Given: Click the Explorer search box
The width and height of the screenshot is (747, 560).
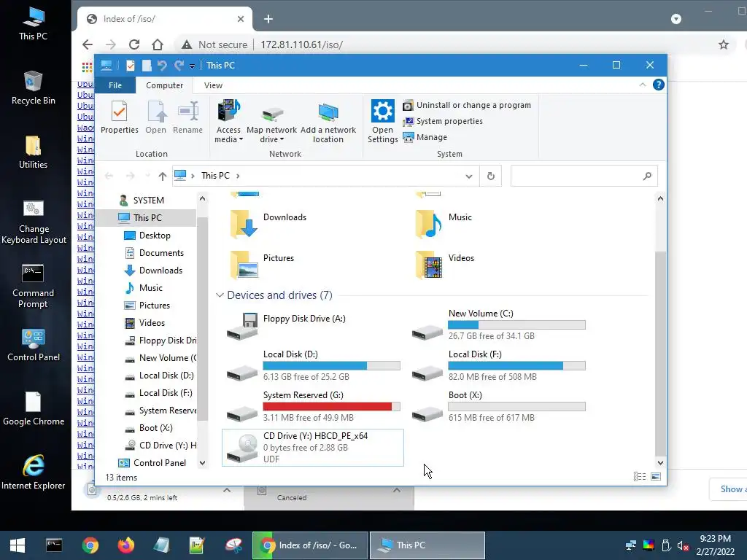Looking at the screenshot, I should coord(584,176).
